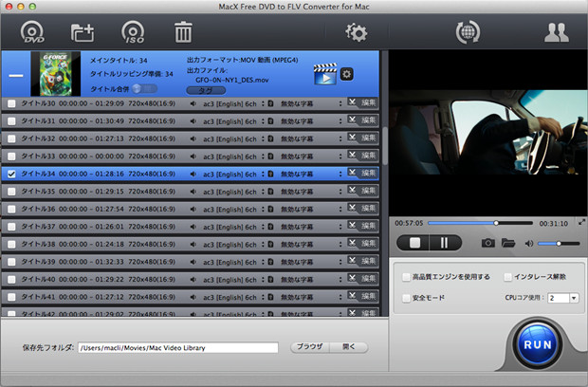Open the CPUコア使用 dropdown
The width and height of the screenshot is (588, 387).
point(563,298)
